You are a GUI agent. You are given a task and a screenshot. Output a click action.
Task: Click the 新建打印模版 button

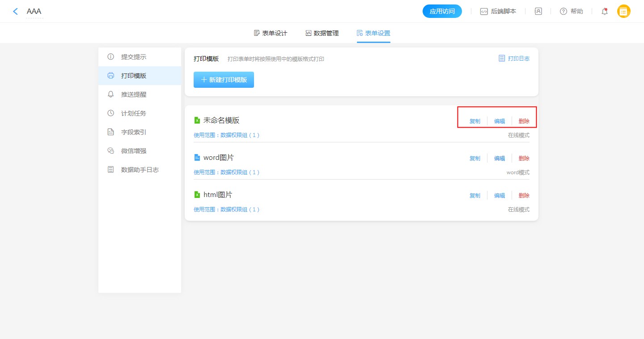pyautogui.click(x=224, y=80)
